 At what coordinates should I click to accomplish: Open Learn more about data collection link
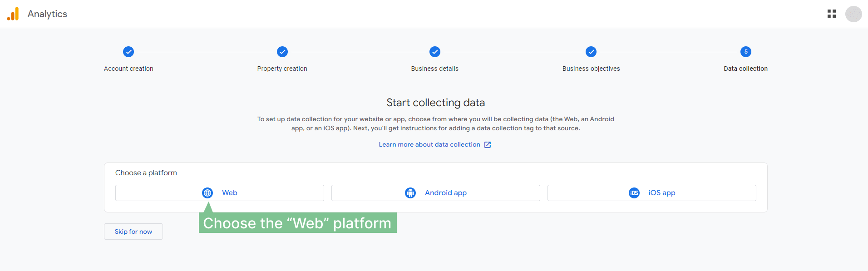tap(429, 144)
